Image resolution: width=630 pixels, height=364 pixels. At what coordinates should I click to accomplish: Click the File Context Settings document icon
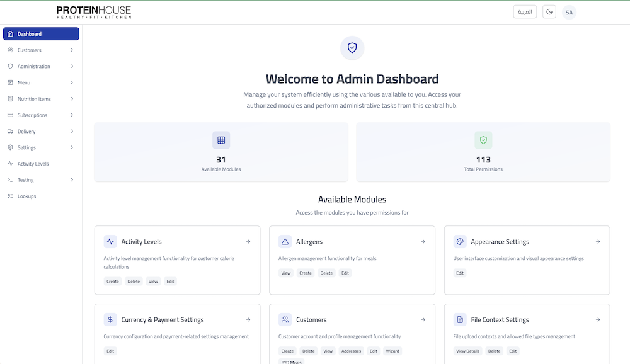(x=460, y=320)
